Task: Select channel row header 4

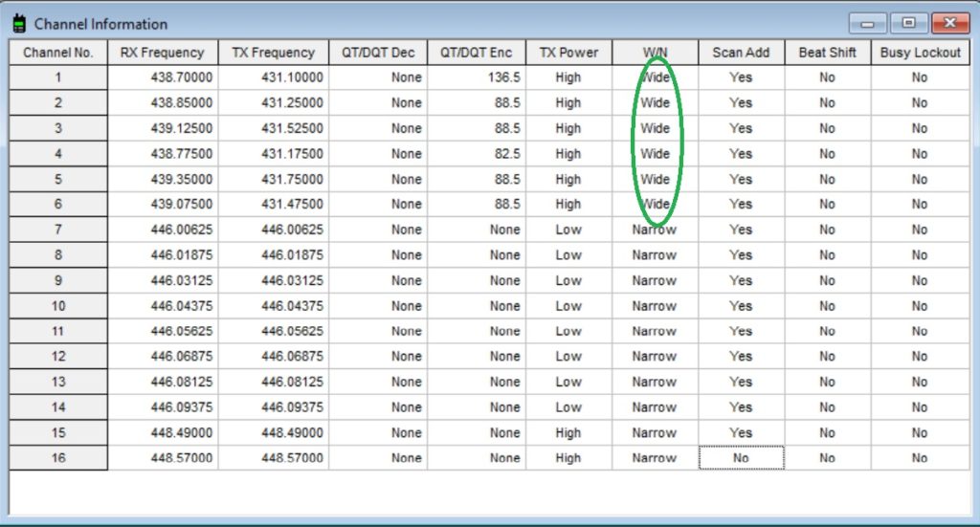Action: click(x=58, y=154)
